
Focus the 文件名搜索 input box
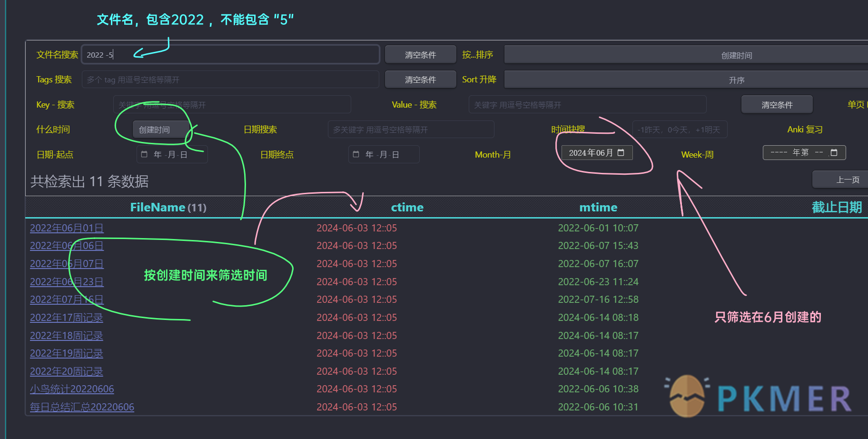click(x=230, y=55)
